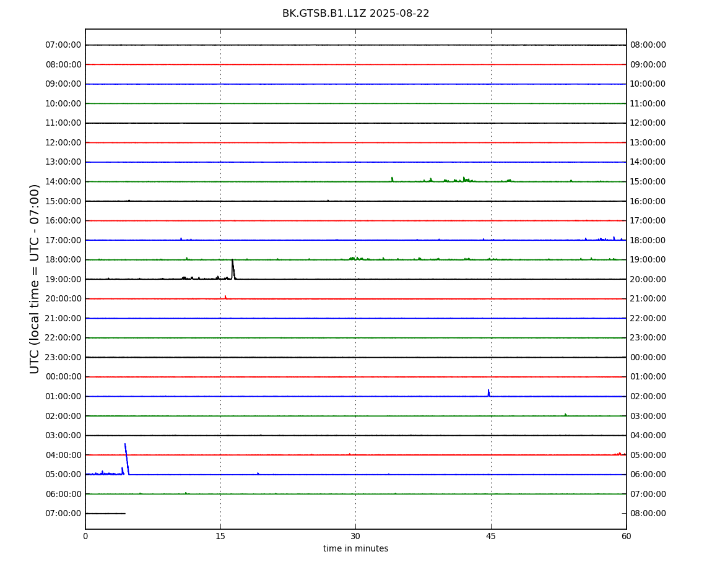The width and height of the screenshot is (712, 588).
Task: Click the left axis label 16:00:00
Action: point(63,221)
